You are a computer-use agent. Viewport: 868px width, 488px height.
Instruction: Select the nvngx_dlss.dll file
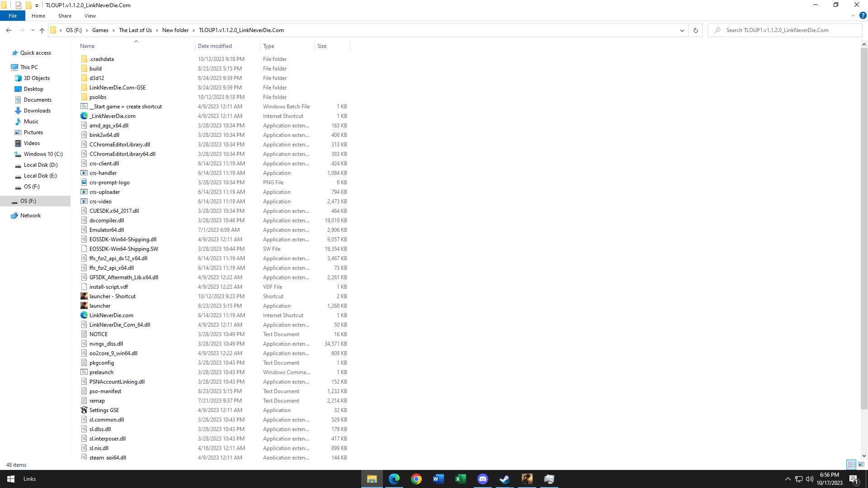106,344
